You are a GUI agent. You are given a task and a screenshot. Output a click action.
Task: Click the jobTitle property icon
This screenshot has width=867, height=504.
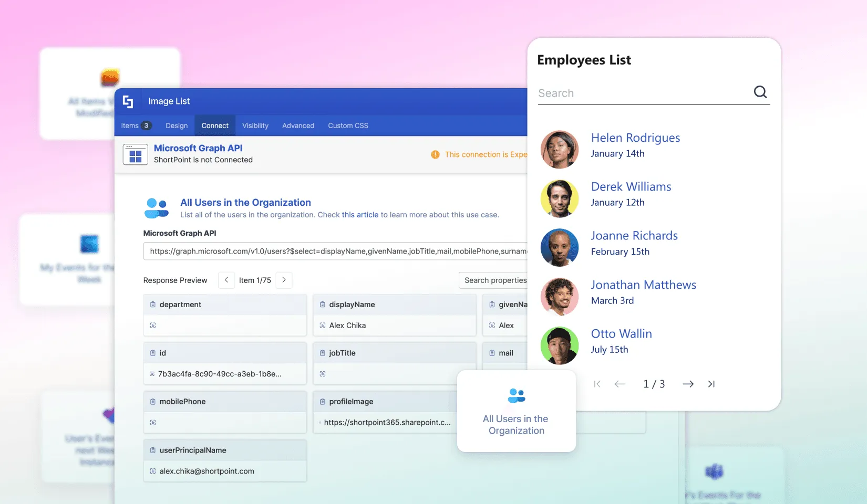(x=323, y=353)
